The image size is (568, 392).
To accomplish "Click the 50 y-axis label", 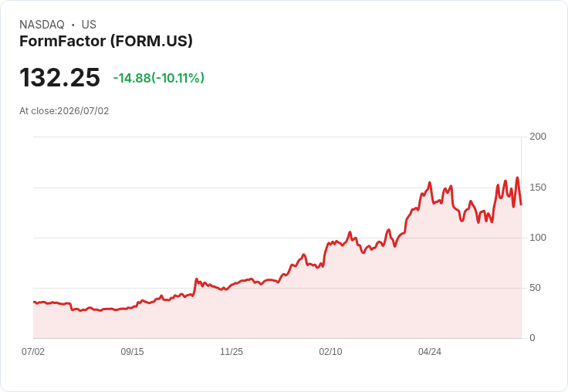I will click(x=535, y=288).
